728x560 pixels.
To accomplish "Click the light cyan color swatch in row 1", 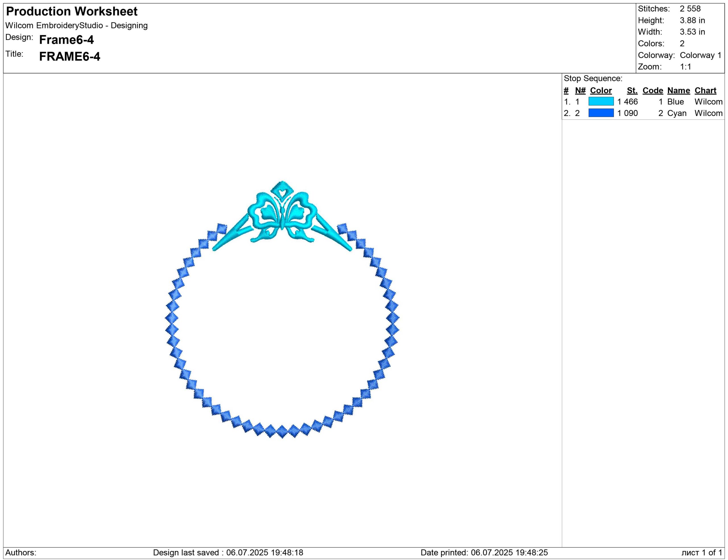I will [x=601, y=101].
